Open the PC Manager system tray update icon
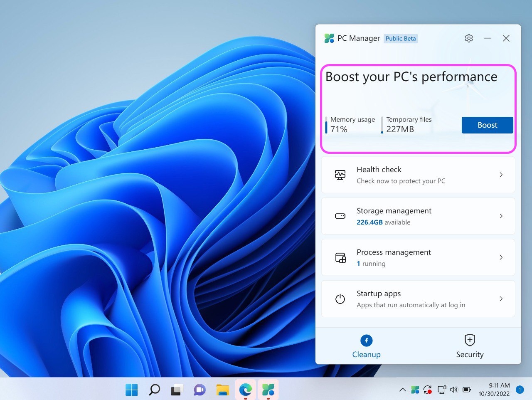 coord(427,390)
